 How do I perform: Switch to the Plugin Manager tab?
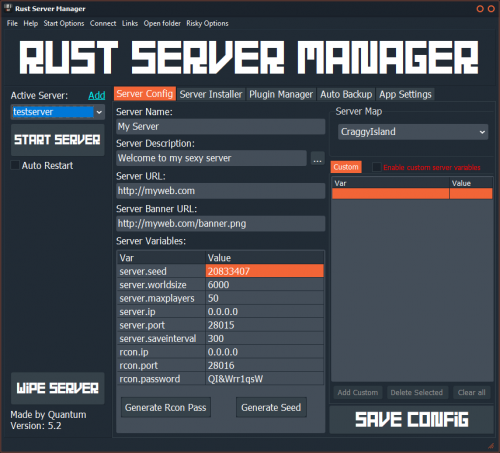click(281, 94)
